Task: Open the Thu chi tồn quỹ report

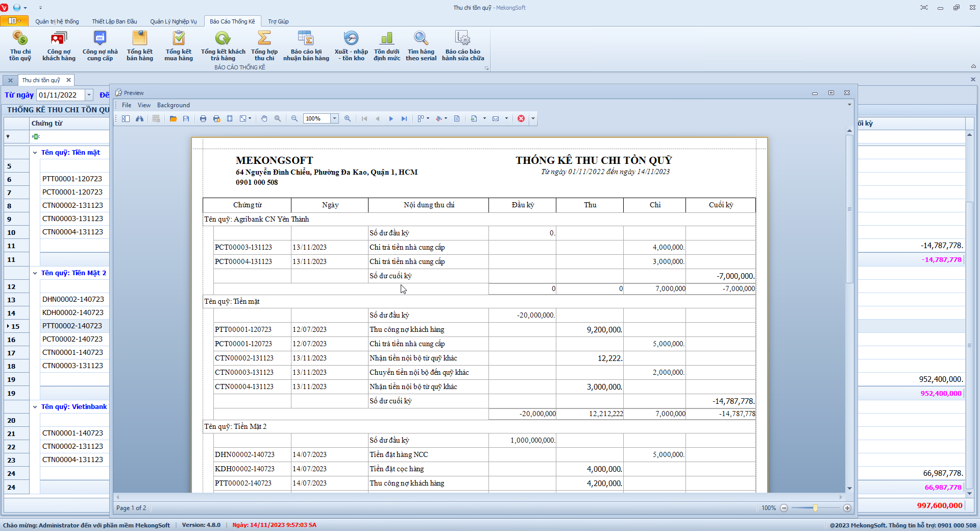Action: (20, 45)
